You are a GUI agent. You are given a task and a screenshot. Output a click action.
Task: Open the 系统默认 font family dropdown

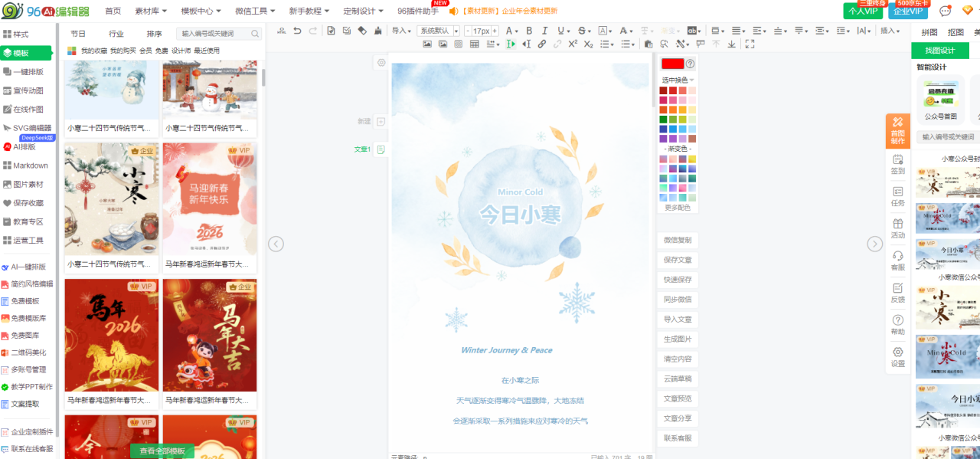click(x=438, y=31)
